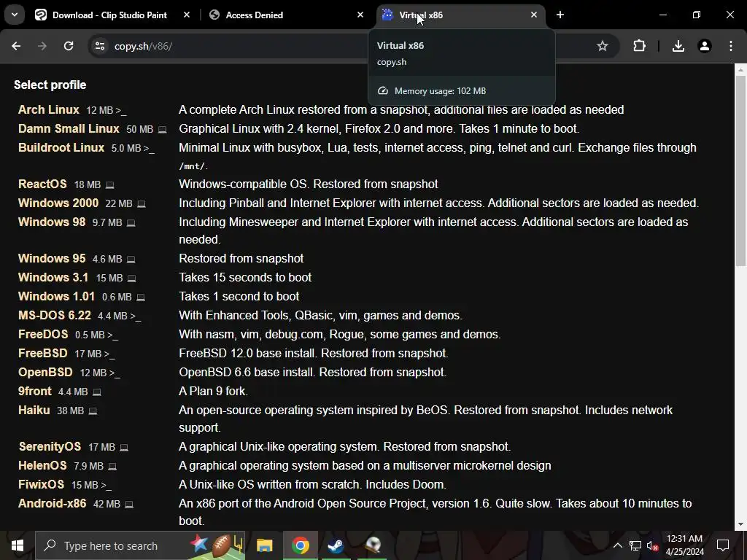Screen dimensions: 747x560
Task: Boot the Windows 3.1 profile
Action: click(53, 277)
